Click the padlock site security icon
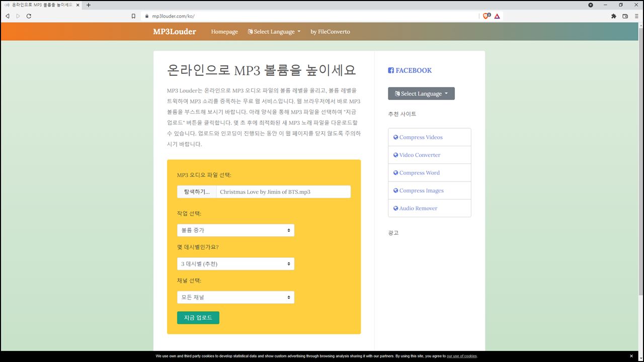Viewport: 644px width, 362px height. [x=147, y=16]
